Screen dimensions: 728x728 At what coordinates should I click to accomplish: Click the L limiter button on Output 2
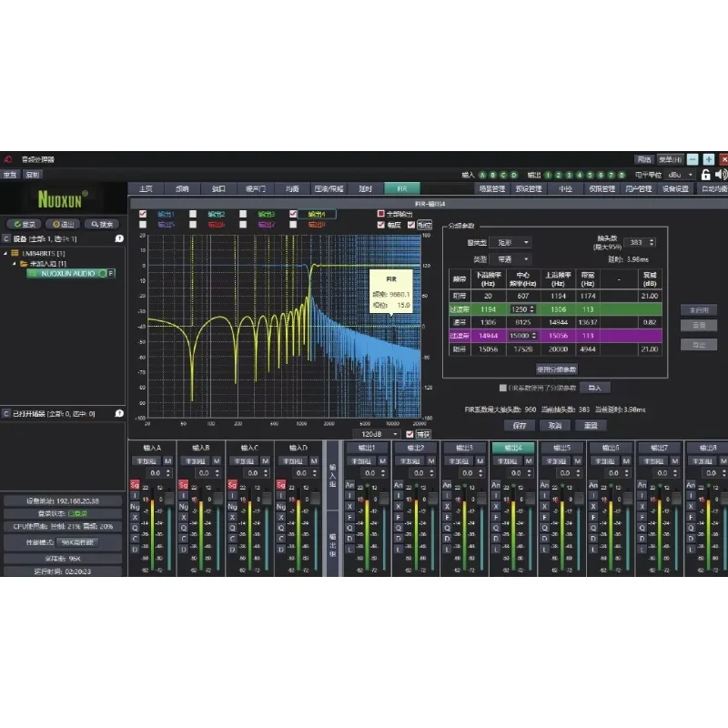[399, 550]
